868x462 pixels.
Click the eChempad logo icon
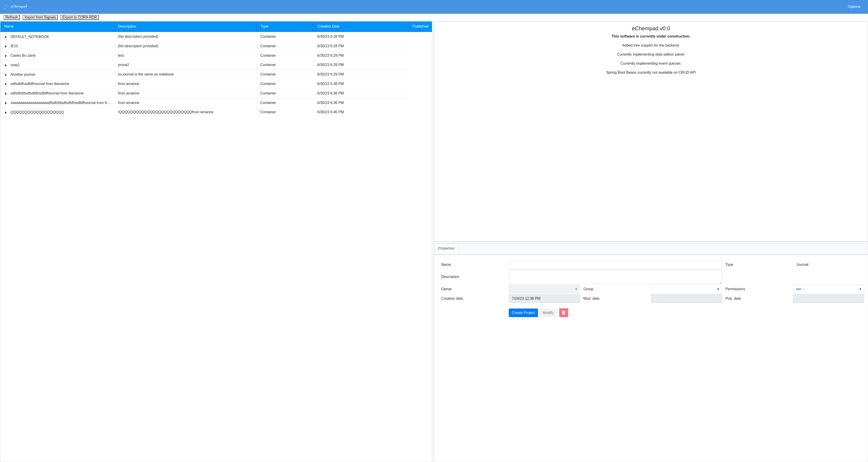click(x=6, y=6)
